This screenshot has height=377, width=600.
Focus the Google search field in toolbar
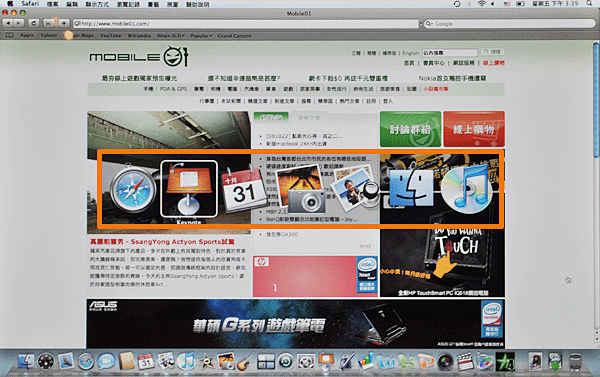point(509,24)
